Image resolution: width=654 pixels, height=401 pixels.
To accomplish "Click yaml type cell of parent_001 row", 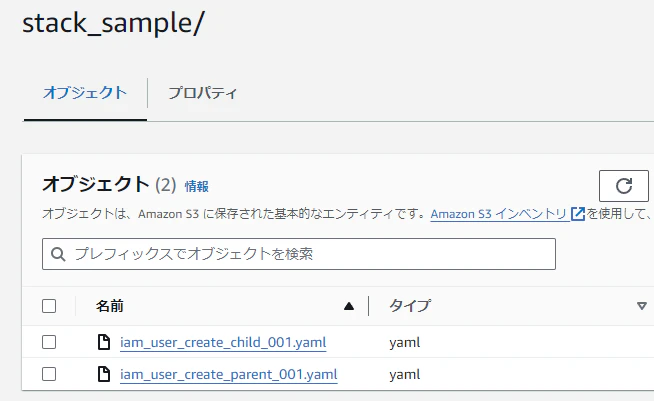I will (x=405, y=375).
